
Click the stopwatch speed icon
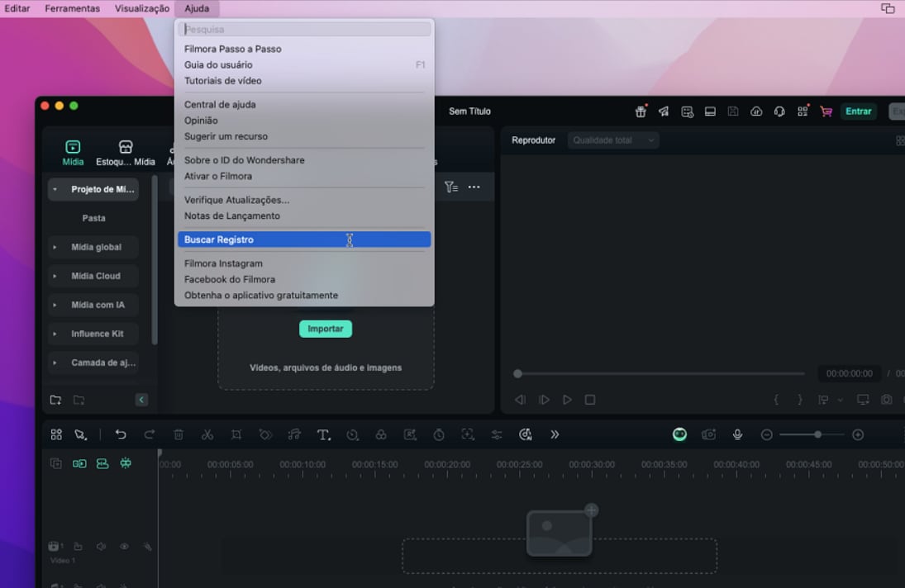[439, 434]
